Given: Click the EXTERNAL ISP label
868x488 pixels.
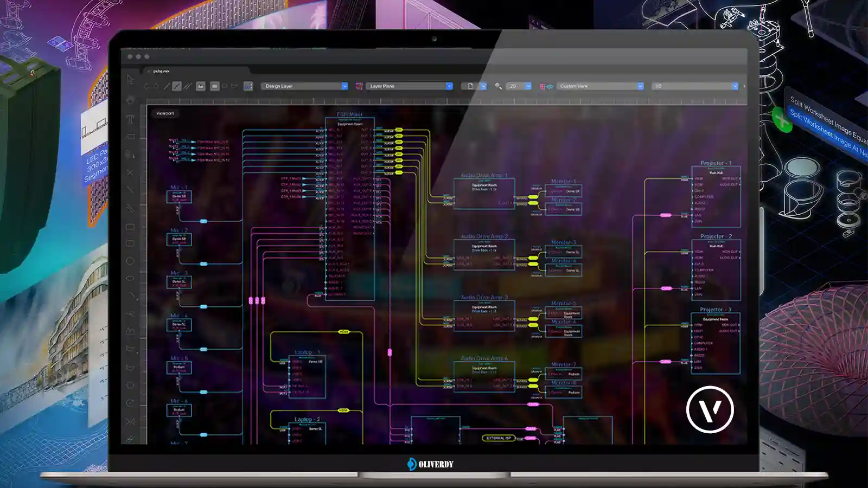Looking at the screenshot, I should [498, 438].
